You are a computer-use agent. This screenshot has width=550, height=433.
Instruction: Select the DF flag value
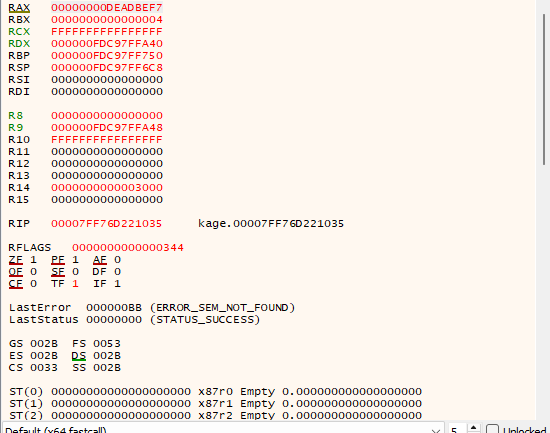click(x=118, y=272)
